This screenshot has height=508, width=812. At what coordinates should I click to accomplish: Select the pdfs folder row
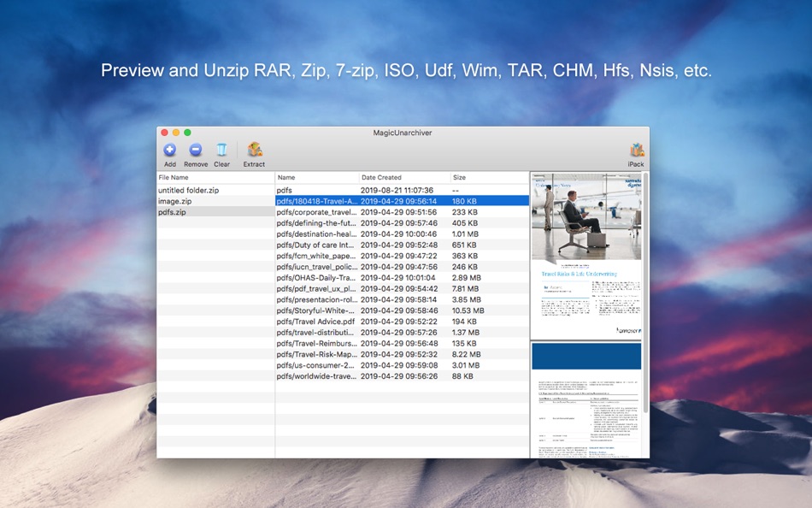pyautogui.click(x=403, y=190)
